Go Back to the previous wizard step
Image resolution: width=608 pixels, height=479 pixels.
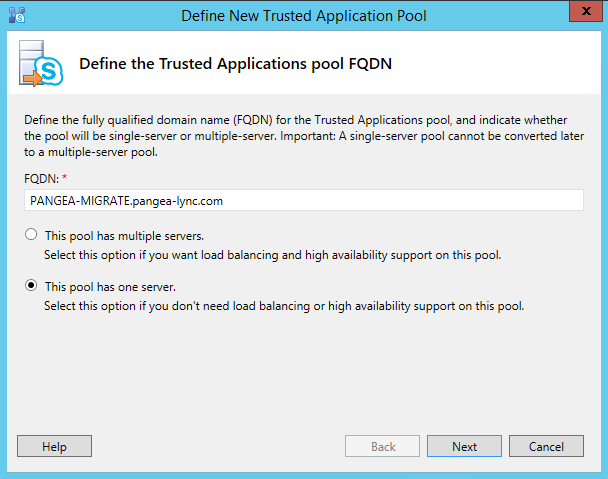(x=382, y=446)
